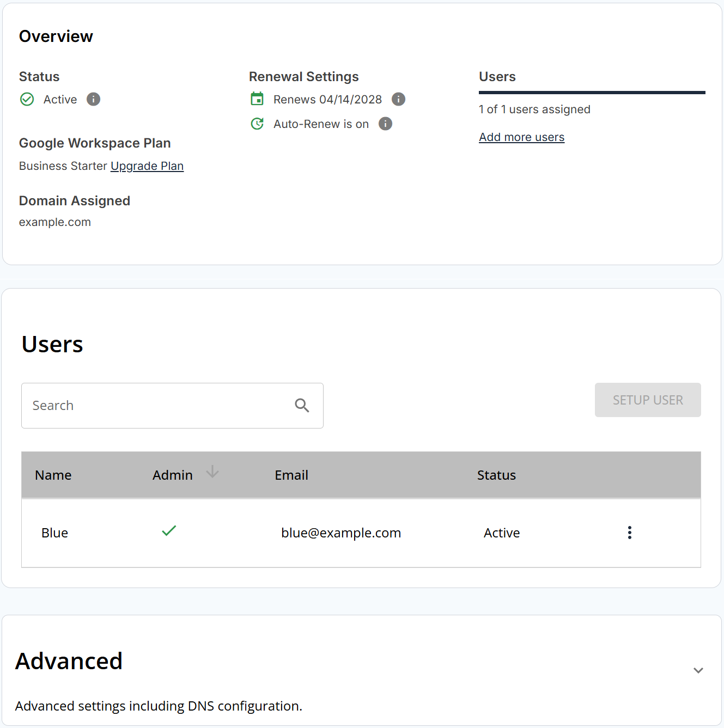This screenshot has width=724, height=728.
Task: Click the Status column header in the users table
Action: pos(496,475)
